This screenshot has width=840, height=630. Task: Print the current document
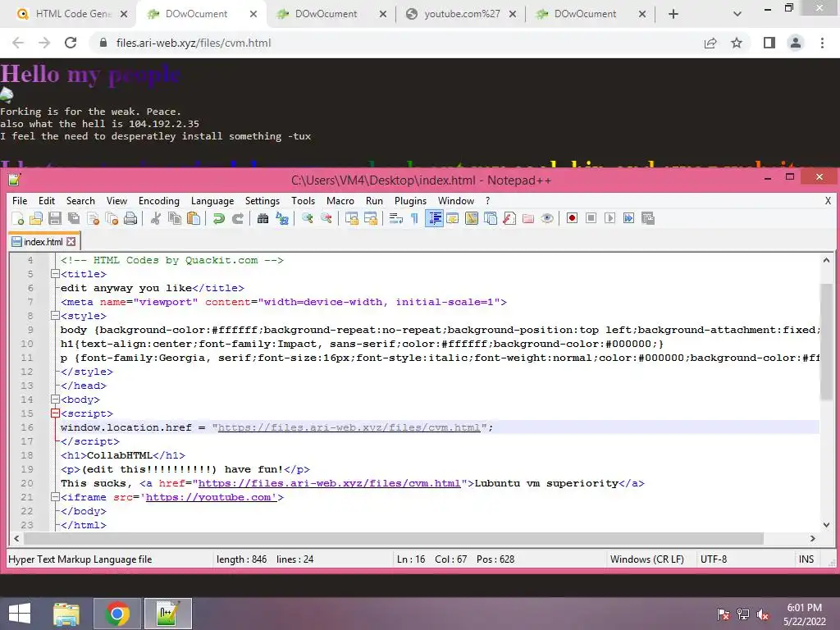click(x=130, y=218)
